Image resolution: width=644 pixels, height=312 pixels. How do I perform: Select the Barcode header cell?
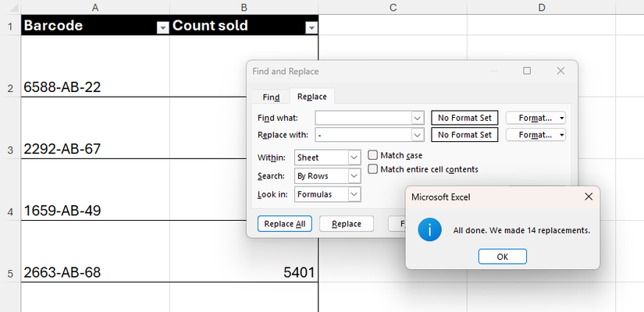95,25
